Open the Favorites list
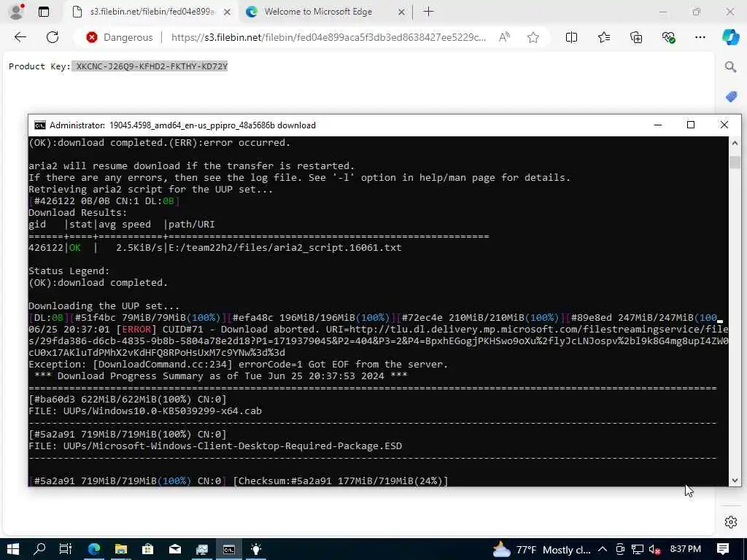747x560 pixels. coord(603,37)
